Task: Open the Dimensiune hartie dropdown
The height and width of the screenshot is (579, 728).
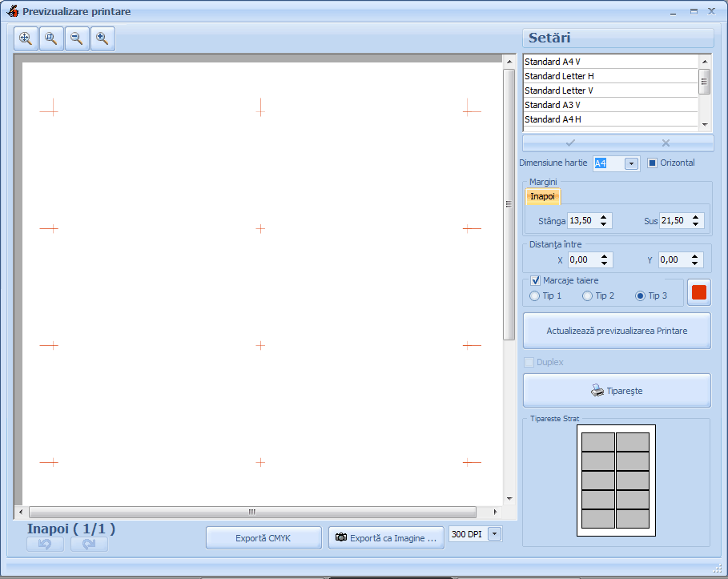Action: (631, 163)
